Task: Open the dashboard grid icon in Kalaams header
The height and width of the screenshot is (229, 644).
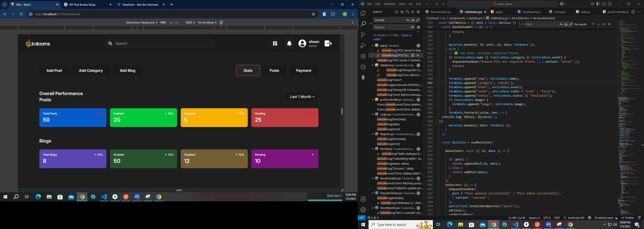Action: pos(275,44)
